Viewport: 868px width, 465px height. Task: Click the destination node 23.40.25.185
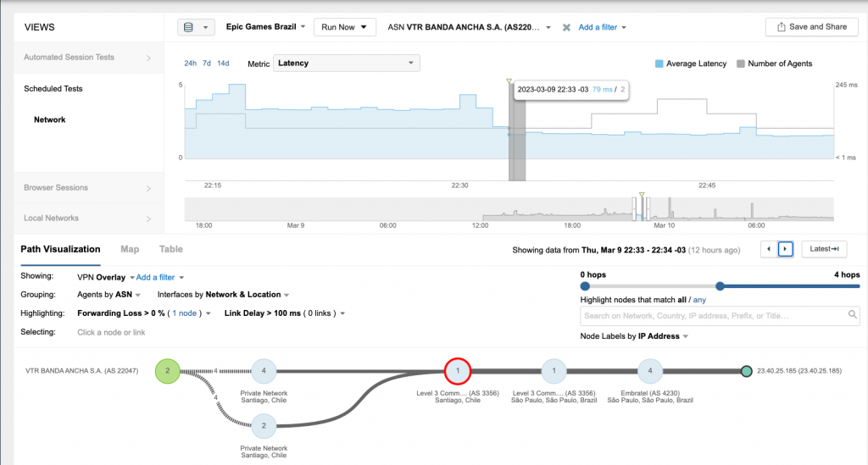coord(746,371)
